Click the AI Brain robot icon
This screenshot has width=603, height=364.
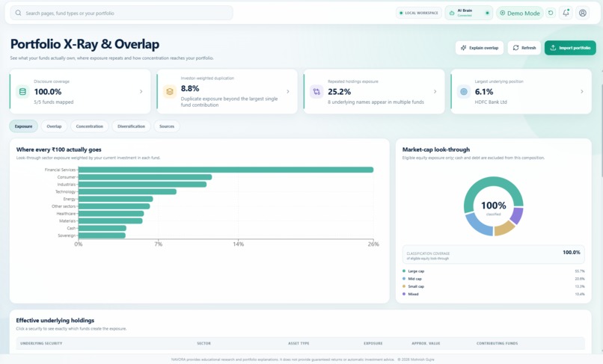pyautogui.click(x=452, y=13)
